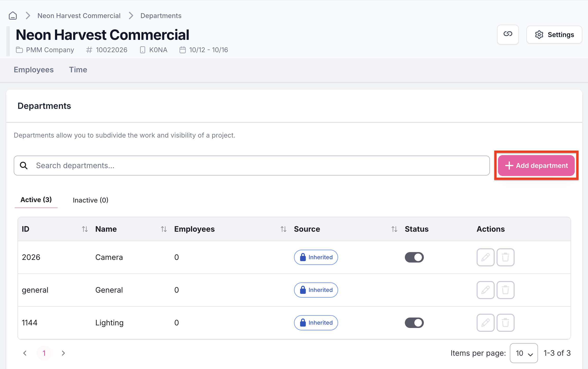This screenshot has width=588, height=369.
Task: Switch to the Time tab
Action: pos(78,70)
